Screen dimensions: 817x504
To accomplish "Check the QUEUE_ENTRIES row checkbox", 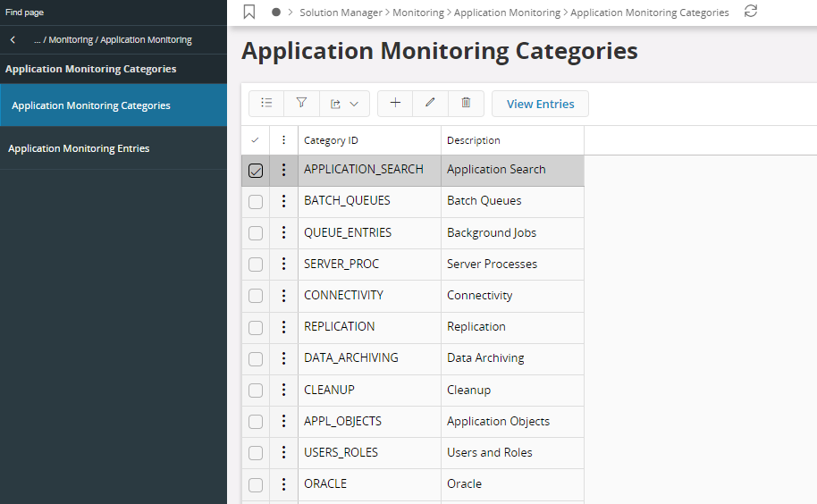I will coord(256,233).
